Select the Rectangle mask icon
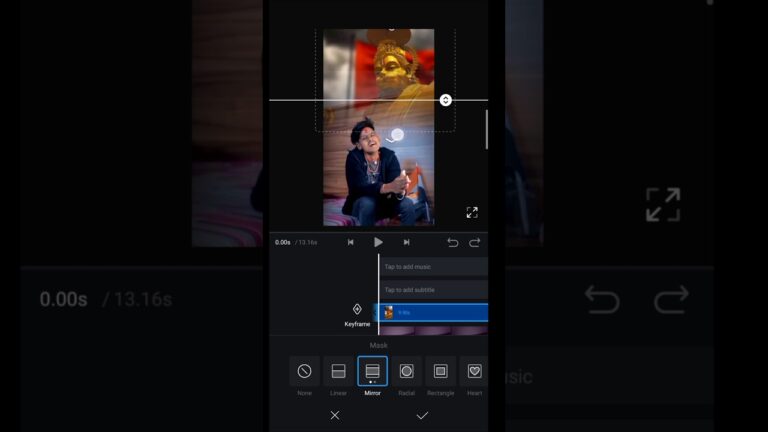This screenshot has height=432, width=768. point(440,371)
